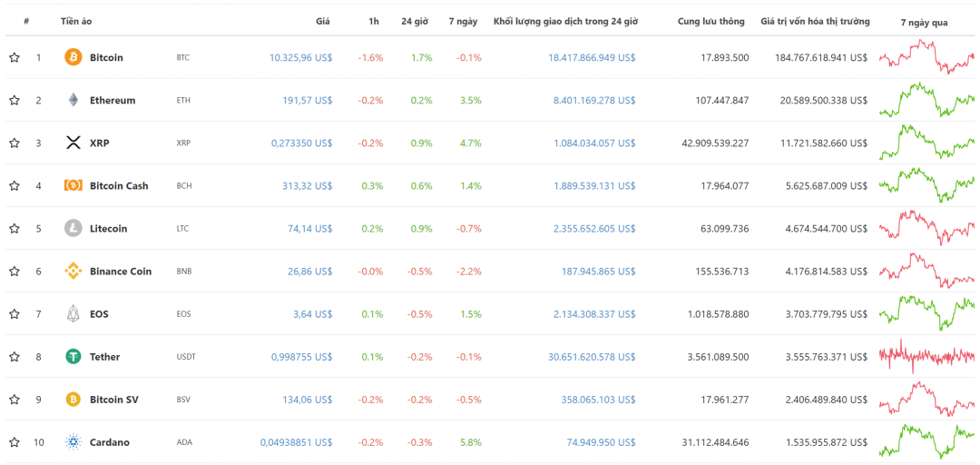Open Cardano 7-day sparkline chart
The image size is (980, 465).
tap(926, 441)
